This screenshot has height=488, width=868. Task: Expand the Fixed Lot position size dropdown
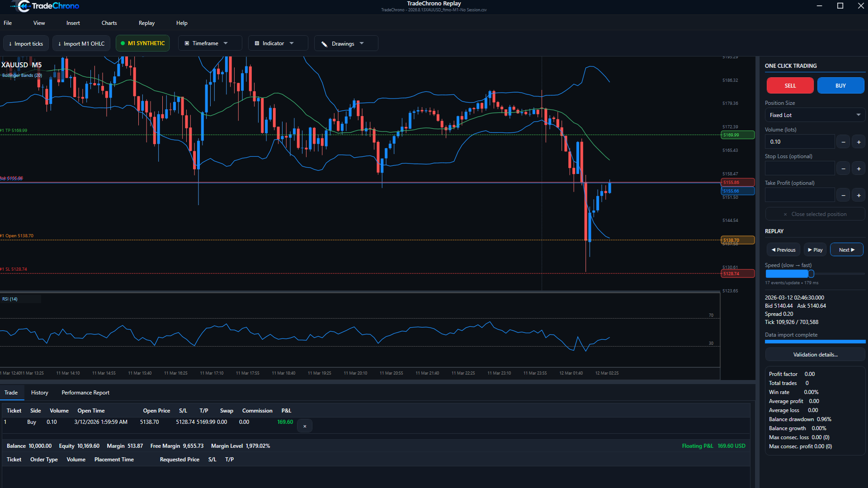(815, 115)
